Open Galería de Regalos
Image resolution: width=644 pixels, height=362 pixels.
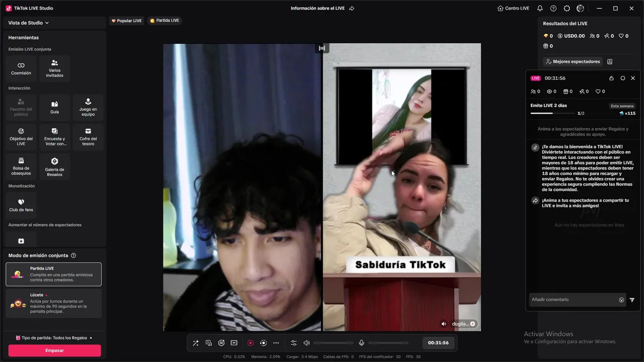pyautogui.click(x=54, y=167)
